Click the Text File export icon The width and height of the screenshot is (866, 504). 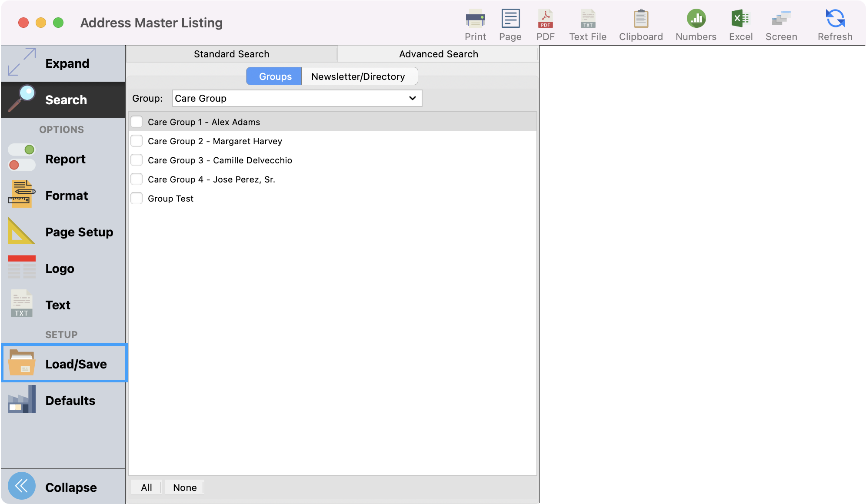pos(587,19)
